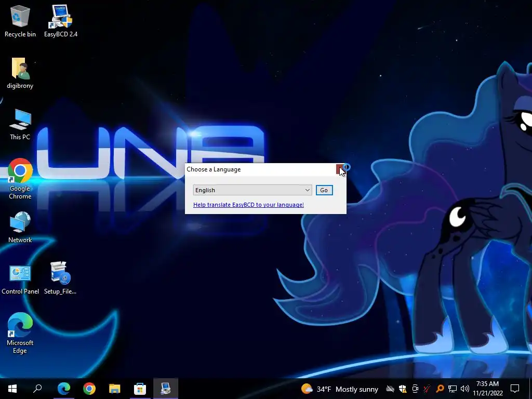The image size is (532, 399).
Task: Launch Microsoft Edge from the taskbar
Action: 64,389
